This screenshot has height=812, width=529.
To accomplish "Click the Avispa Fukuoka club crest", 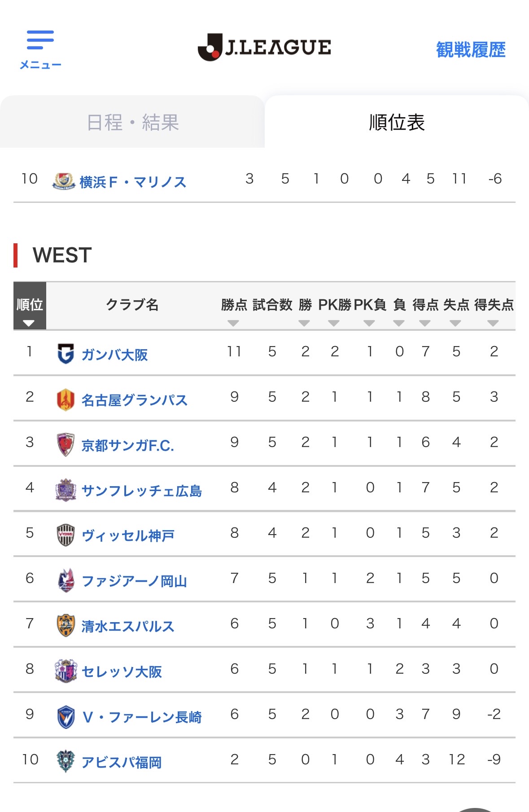I will [x=66, y=761].
